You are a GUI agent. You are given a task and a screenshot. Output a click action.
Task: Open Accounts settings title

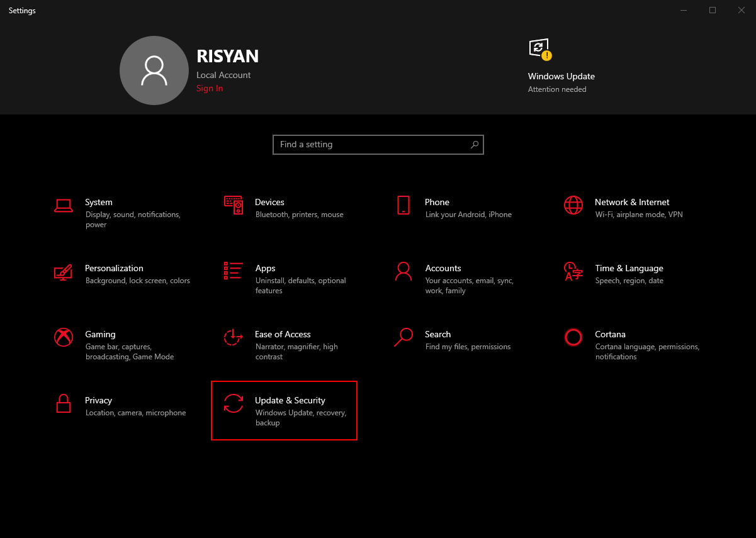(x=443, y=268)
